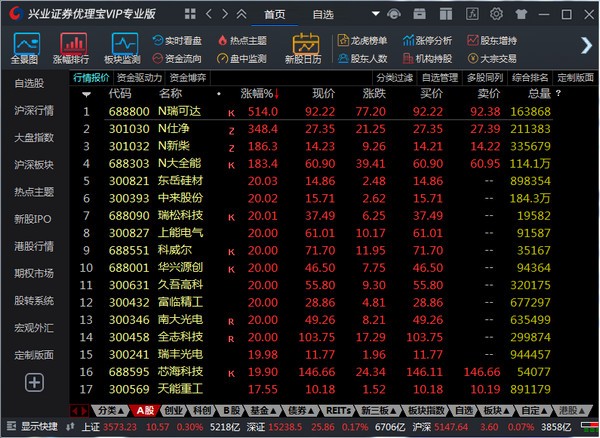
Task: Open the 大宗交易 block trade tool
Action: [x=492, y=59]
